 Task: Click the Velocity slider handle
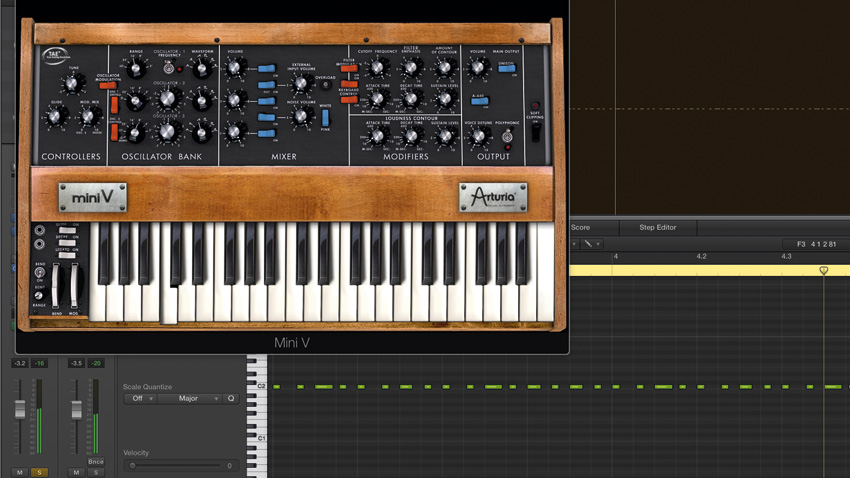pyautogui.click(x=132, y=466)
